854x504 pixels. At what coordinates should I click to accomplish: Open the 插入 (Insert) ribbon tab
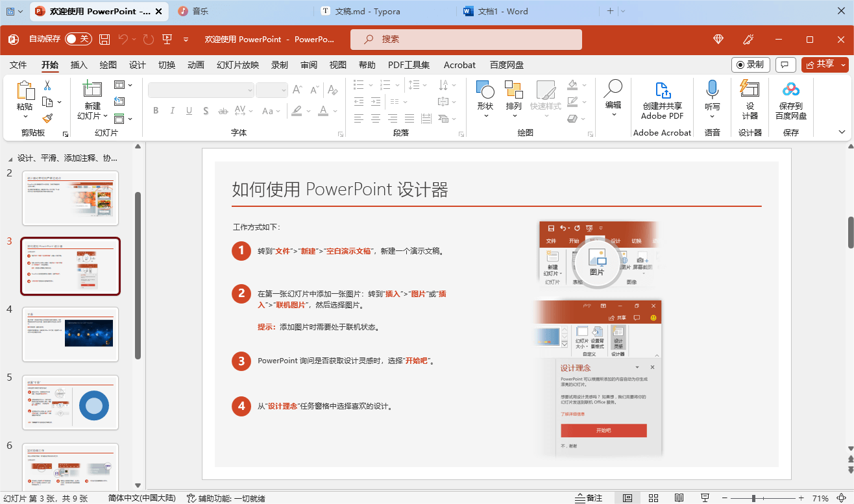[79, 65]
